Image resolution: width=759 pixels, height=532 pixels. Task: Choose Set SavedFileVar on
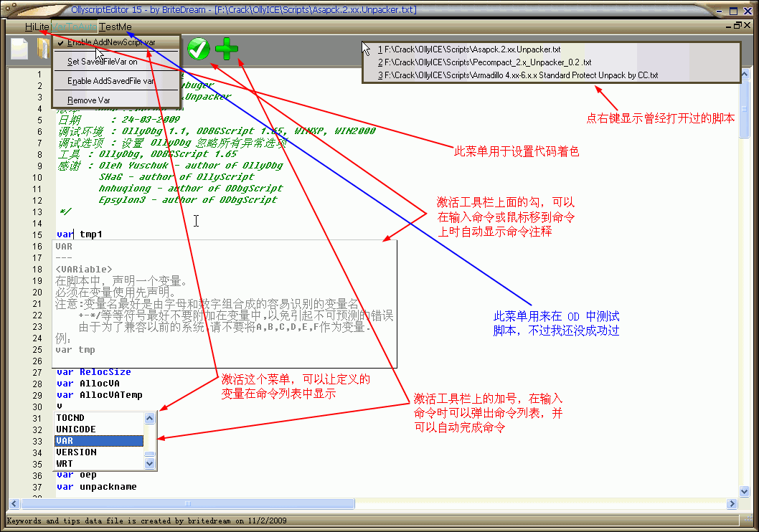click(115, 62)
